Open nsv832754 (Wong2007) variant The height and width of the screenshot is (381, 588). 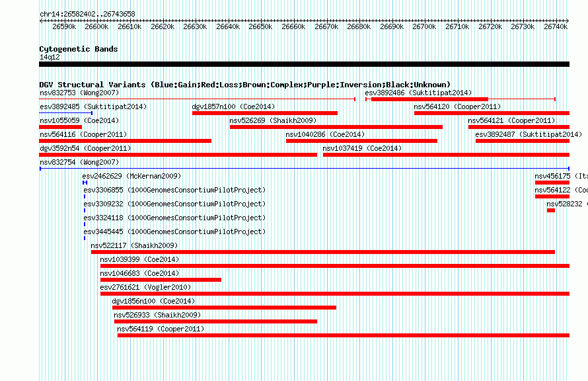pos(79,162)
